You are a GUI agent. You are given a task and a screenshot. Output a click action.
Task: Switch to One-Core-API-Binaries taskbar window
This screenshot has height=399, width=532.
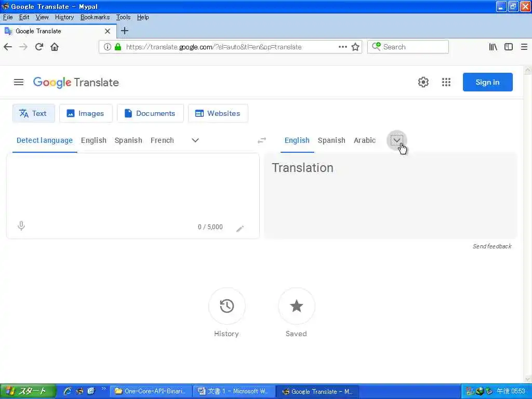click(151, 391)
